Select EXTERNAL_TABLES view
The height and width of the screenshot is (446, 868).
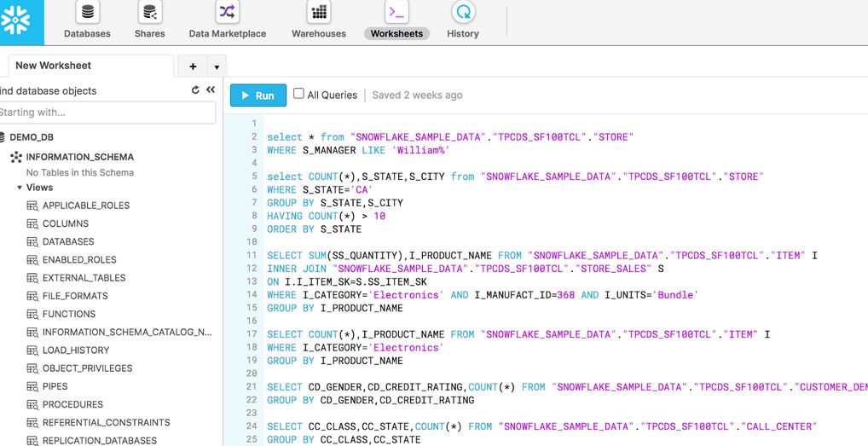click(x=84, y=278)
